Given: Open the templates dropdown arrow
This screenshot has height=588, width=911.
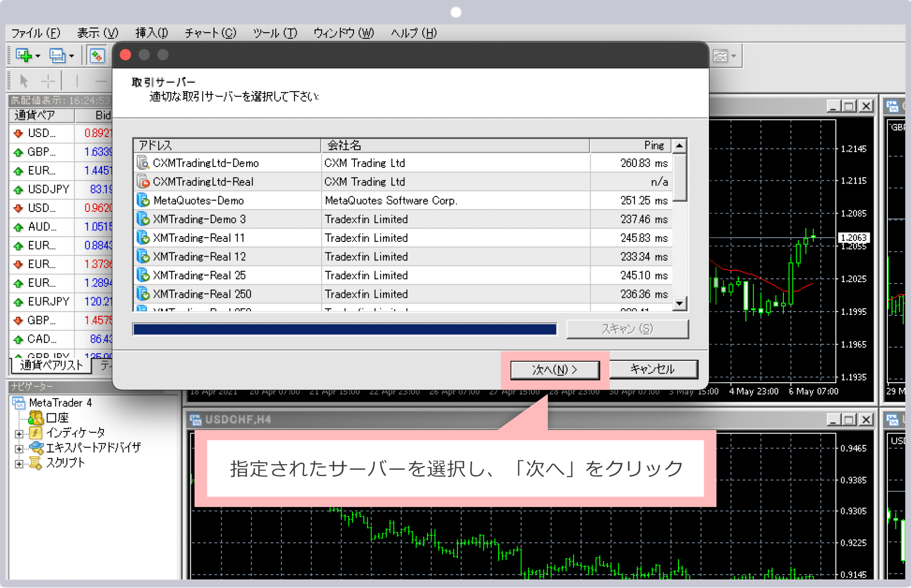Looking at the screenshot, I should (734, 56).
